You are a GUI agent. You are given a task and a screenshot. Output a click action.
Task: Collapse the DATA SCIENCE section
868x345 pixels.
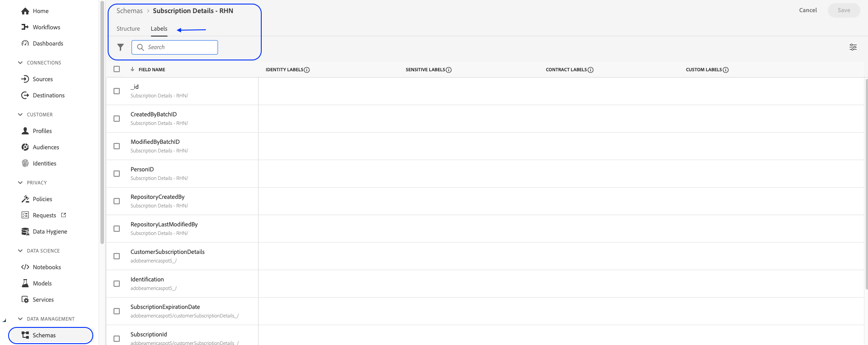coord(20,251)
